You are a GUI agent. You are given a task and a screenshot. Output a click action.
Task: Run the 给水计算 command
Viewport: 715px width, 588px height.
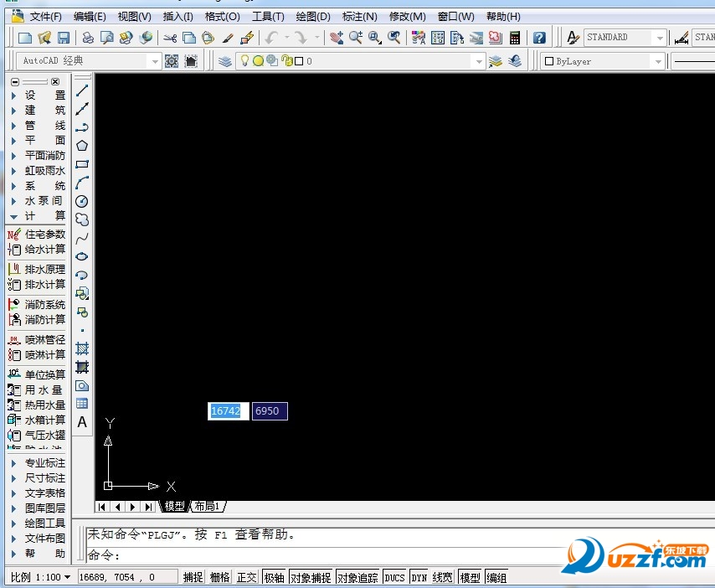37,250
